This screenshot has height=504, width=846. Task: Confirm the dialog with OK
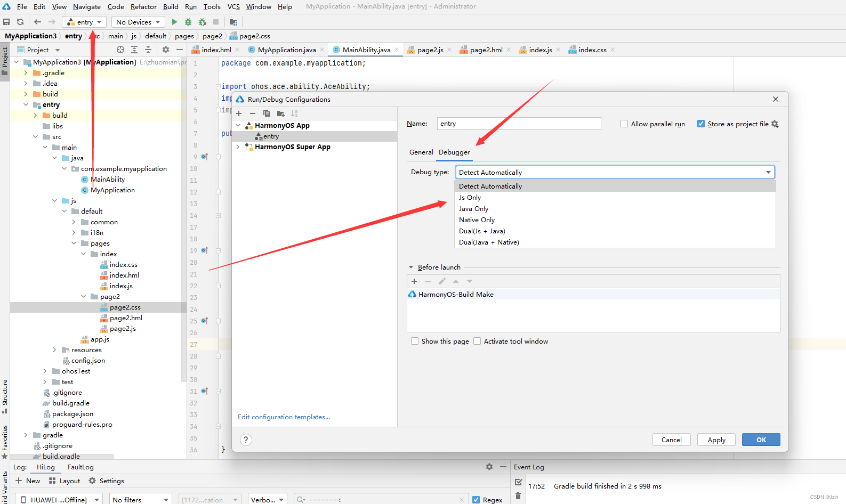coord(761,440)
